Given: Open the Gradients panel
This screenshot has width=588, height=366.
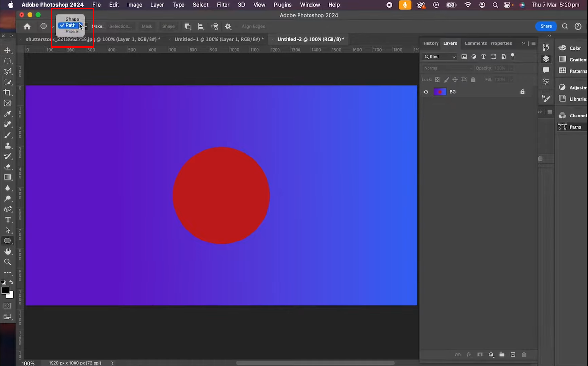Looking at the screenshot, I should click(571, 59).
